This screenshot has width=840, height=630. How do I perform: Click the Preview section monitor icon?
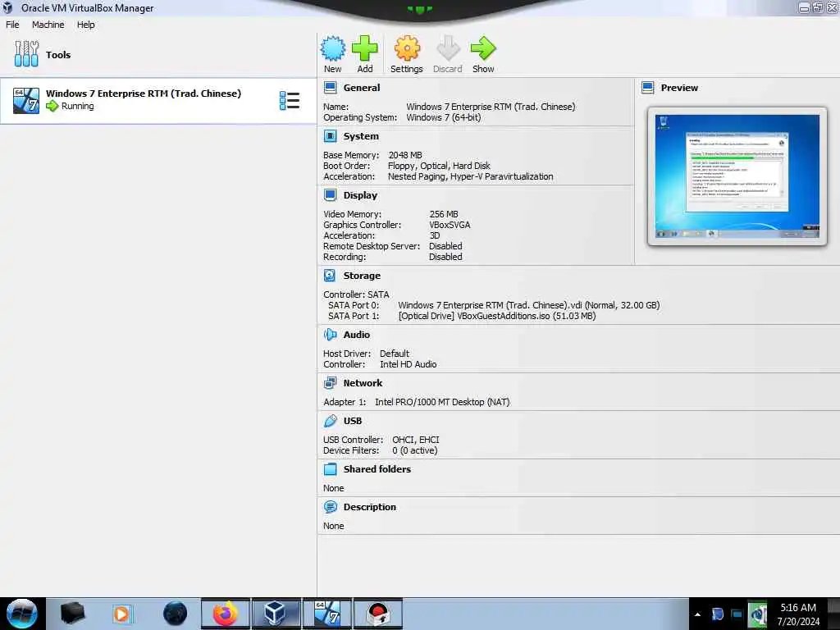(x=648, y=88)
